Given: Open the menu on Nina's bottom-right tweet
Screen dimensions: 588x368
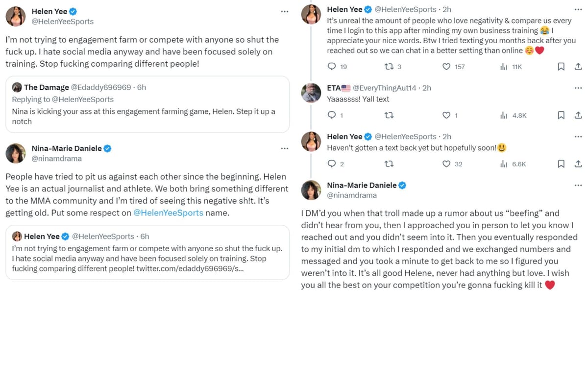Looking at the screenshot, I should pyautogui.click(x=578, y=185).
